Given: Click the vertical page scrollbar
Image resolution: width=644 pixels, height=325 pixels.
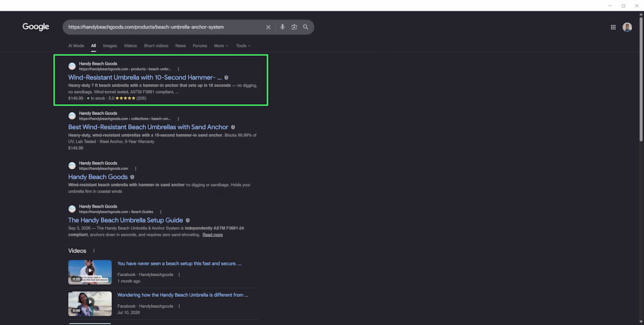Looking at the screenshot, I should 641,78.
